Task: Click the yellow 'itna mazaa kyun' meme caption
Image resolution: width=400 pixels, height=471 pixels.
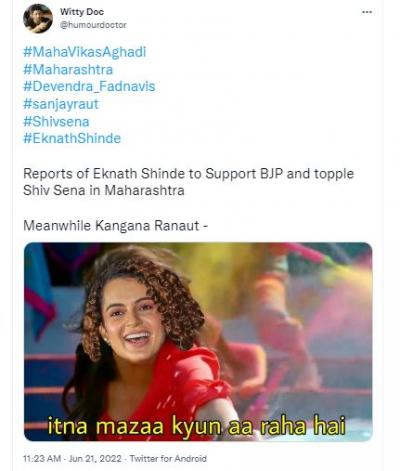Action: tap(196, 425)
